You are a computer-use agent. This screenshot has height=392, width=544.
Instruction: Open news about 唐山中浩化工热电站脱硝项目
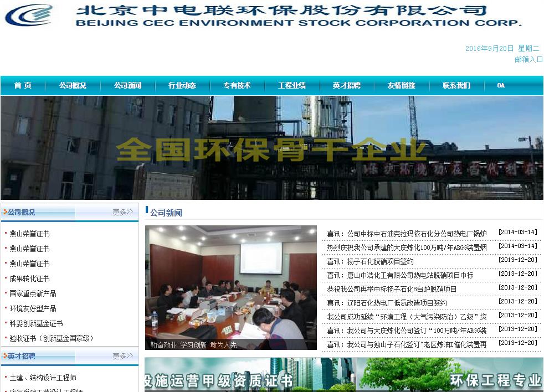[x=400, y=275]
